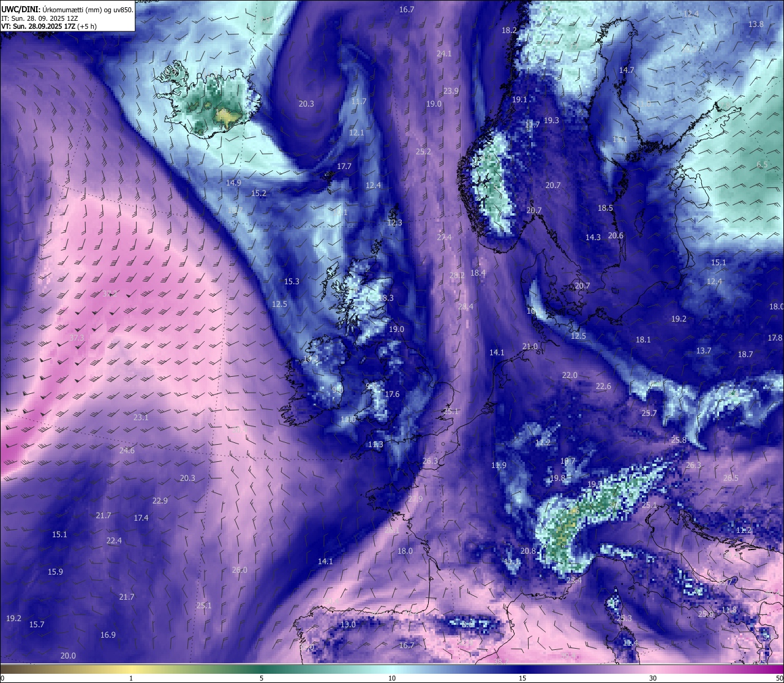
Task: Click the 'VT: Sun. 28.09.2025 17Z (+5 h)' line
Action: tap(49, 26)
